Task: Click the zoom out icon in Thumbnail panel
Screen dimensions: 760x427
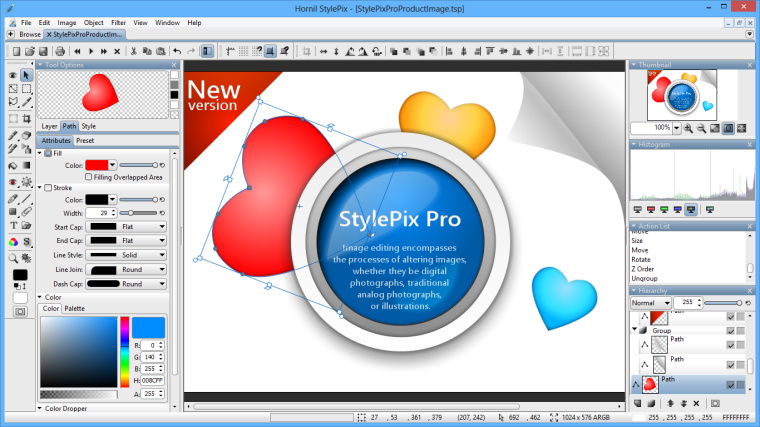Action: (x=701, y=128)
